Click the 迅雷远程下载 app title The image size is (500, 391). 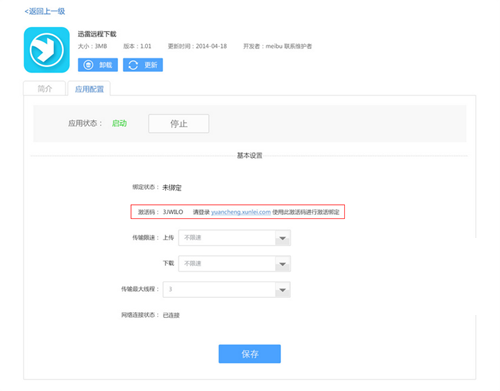pos(97,34)
